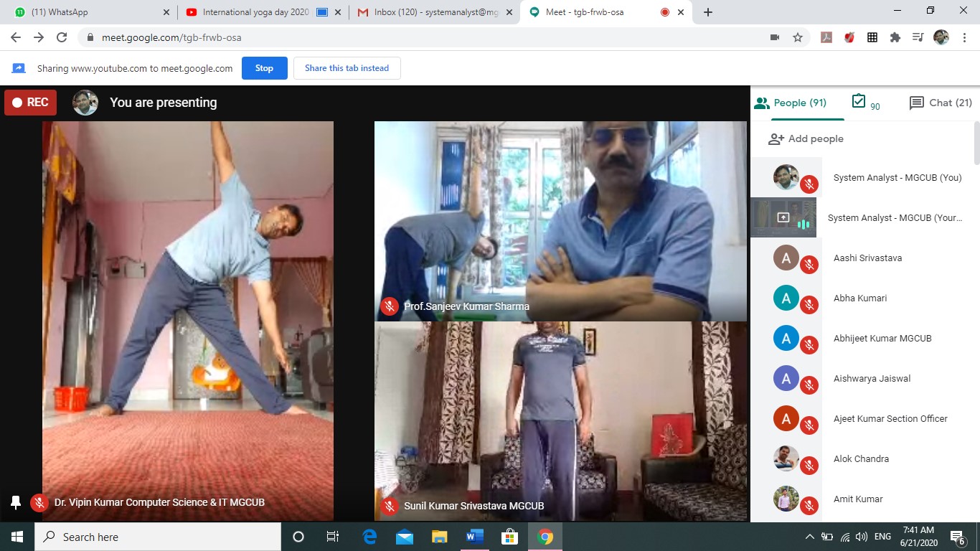
Task: Open Microsoft Word from the taskbar
Action: point(475,537)
